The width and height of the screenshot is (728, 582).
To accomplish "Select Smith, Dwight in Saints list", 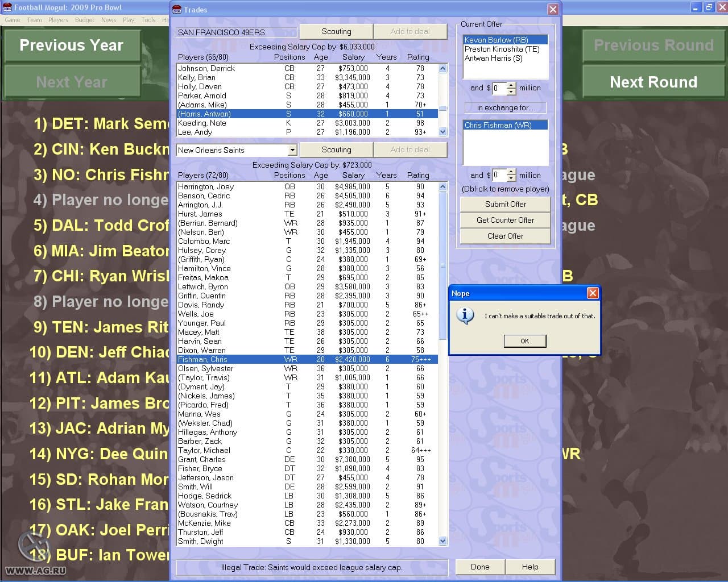I will [x=307, y=541].
